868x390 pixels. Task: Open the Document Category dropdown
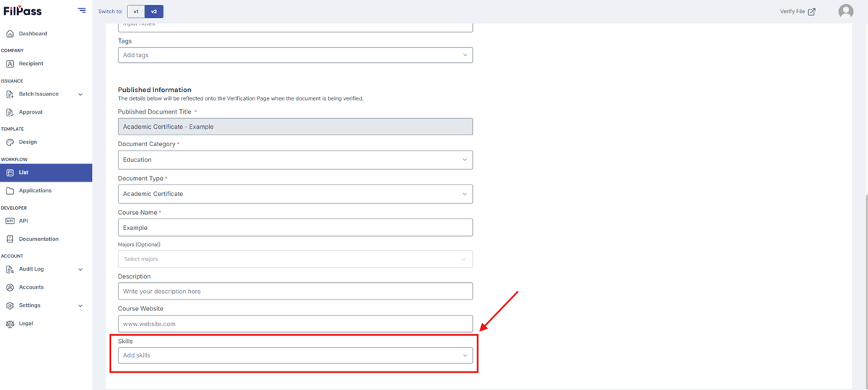[295, 160]
